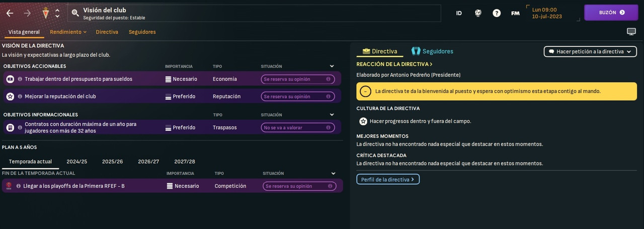This screenshot has height=229, width=644.
Task: Click the star icon of Mejorar la reputación
Action: 10,96
